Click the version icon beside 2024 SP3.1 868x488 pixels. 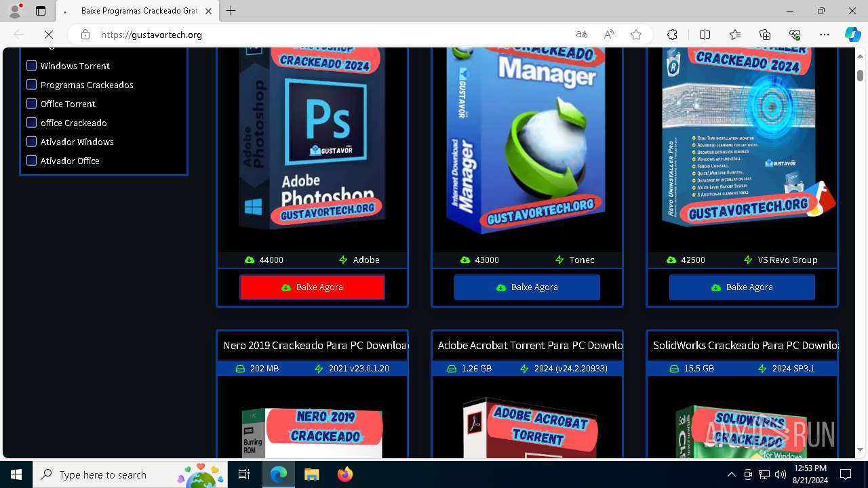[x=762, y=369]
